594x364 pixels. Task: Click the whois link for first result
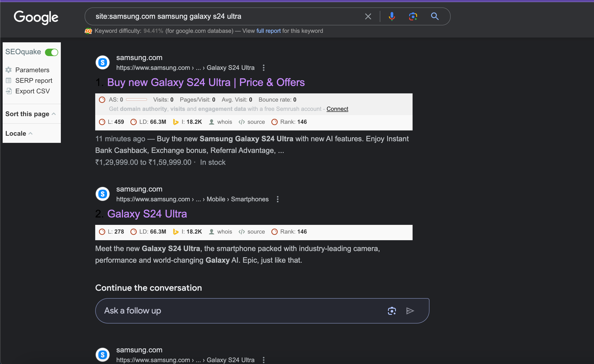225,122
